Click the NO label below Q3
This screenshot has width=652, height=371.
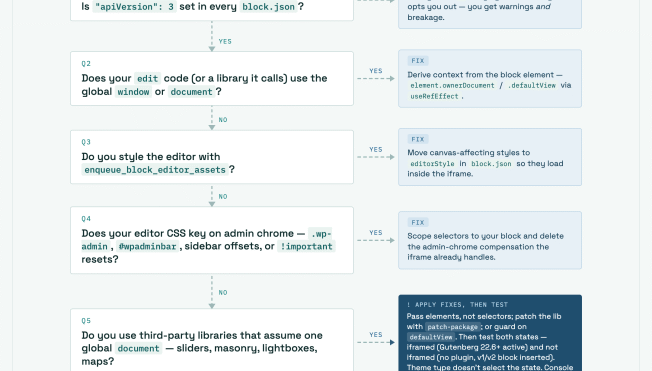(223, 197)
